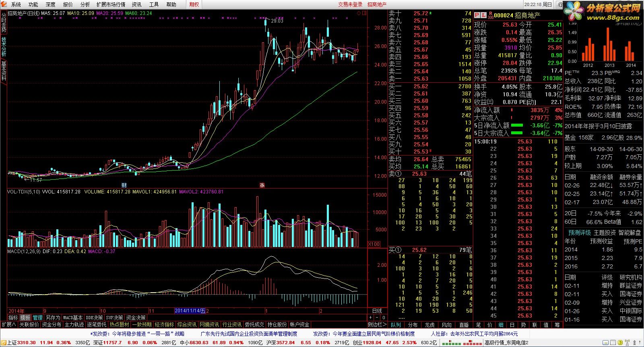This screenshot has height=347, width=644.
Task: Select the 笔 tab in tick panel
Action: tap(478, 325)
